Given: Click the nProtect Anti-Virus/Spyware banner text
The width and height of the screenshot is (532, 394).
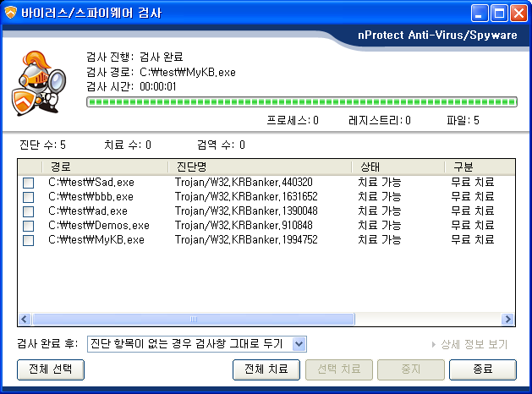Looking at the screenshot, I should click(437, 36).
